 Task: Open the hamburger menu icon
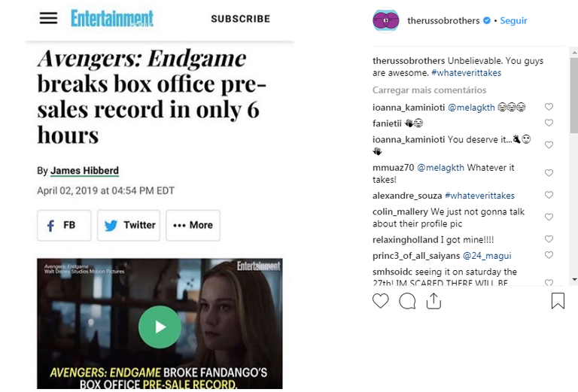click(48, 18)
